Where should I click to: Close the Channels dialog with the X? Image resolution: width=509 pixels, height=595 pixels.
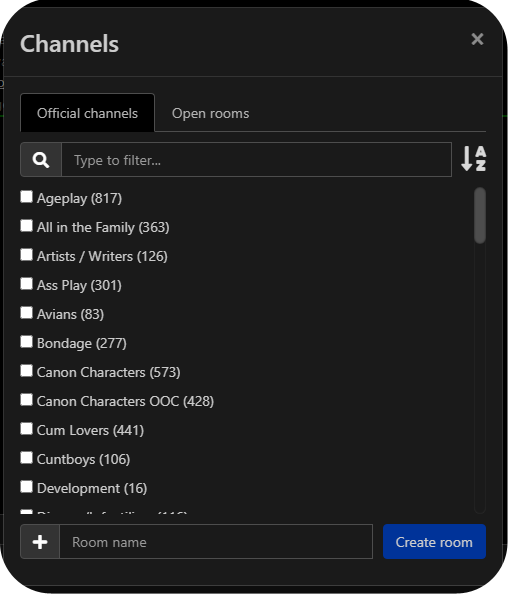tap(477, 39)
